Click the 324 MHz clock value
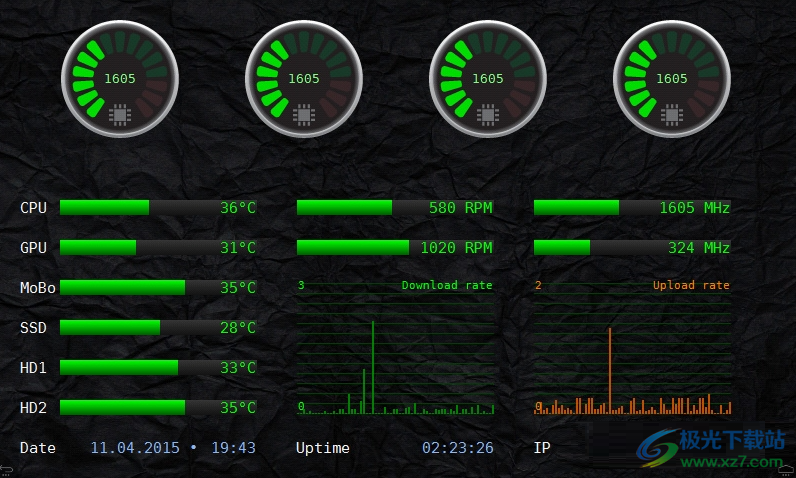 pos(699,248)
